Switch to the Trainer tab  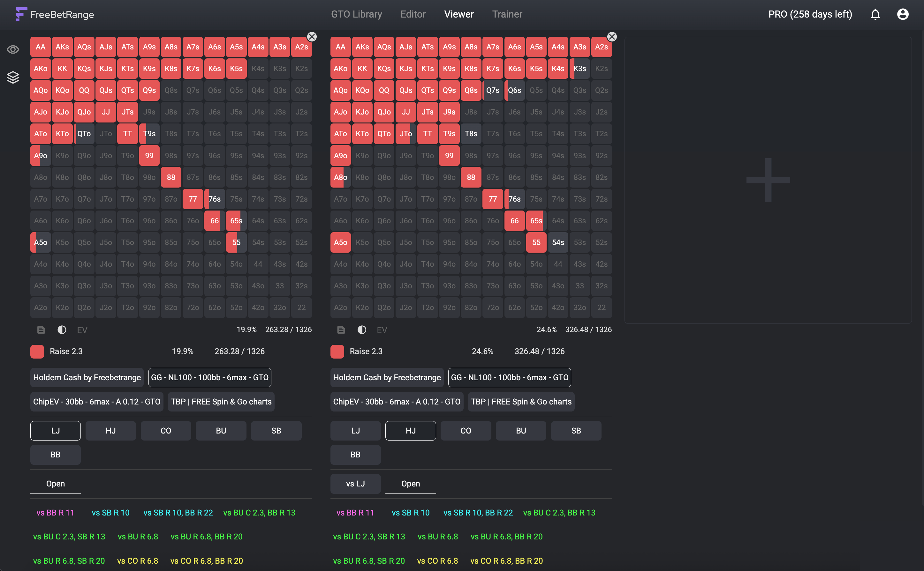(507, 14)
